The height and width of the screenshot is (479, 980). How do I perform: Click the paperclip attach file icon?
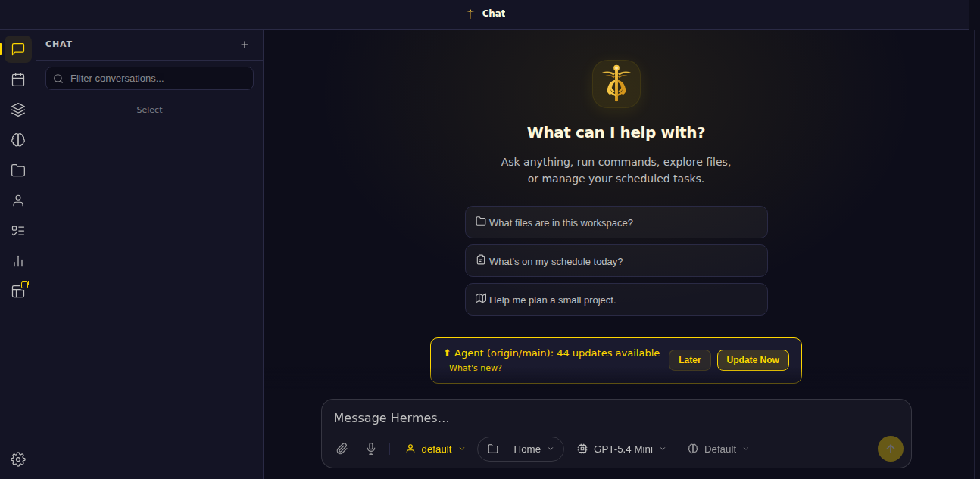click(342, 449)
